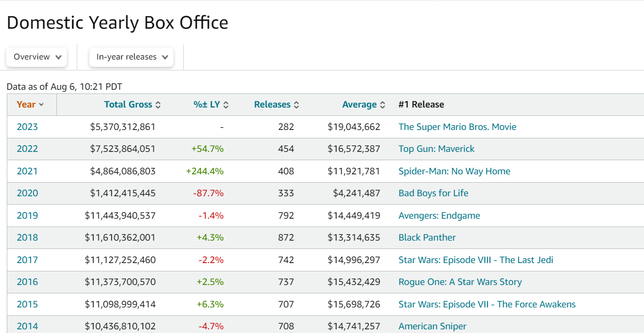Viewport: 644px width, 333px height.
Task: Click the $7,523,864,051 total gross cell
Action: (x=123, y=149)
